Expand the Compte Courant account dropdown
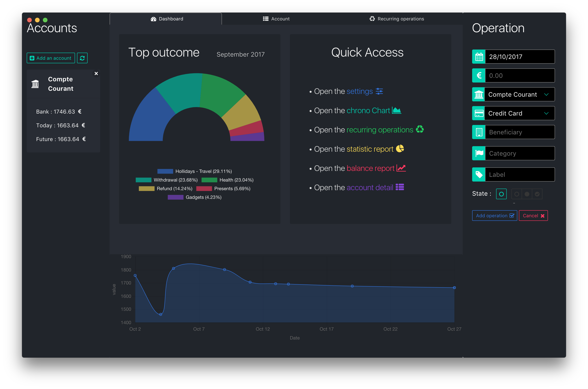Screen dimensions: 588x389 pos(519,94)
